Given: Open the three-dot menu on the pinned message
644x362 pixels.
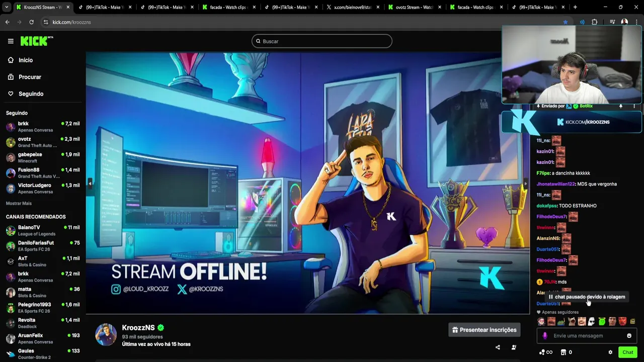Looking at the screenshot, I should tap(634, 106).
